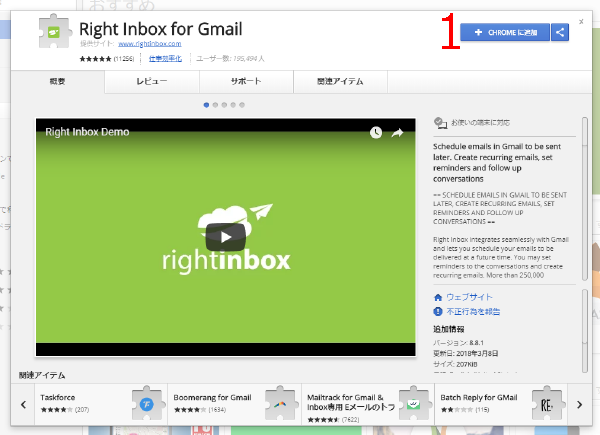600x435 pixels.
Task: Open the www.rightinbox.com link
Action: pyautogui.click(x=150, y=44)
